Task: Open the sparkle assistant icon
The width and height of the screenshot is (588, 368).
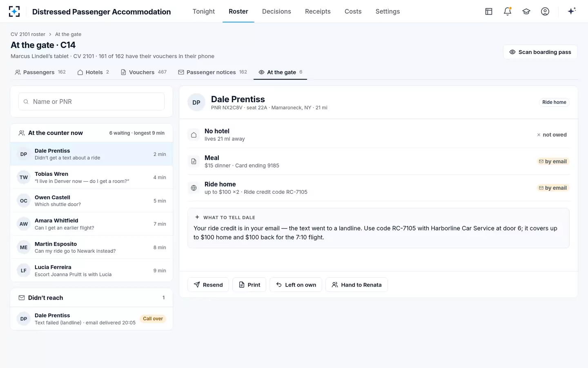Action: 572,11
